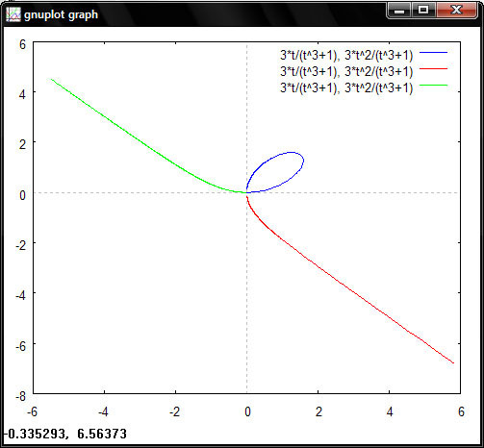Close the gnuplot graph window
The height and width of the screenshot is (448, 484).
pos(456,11)
